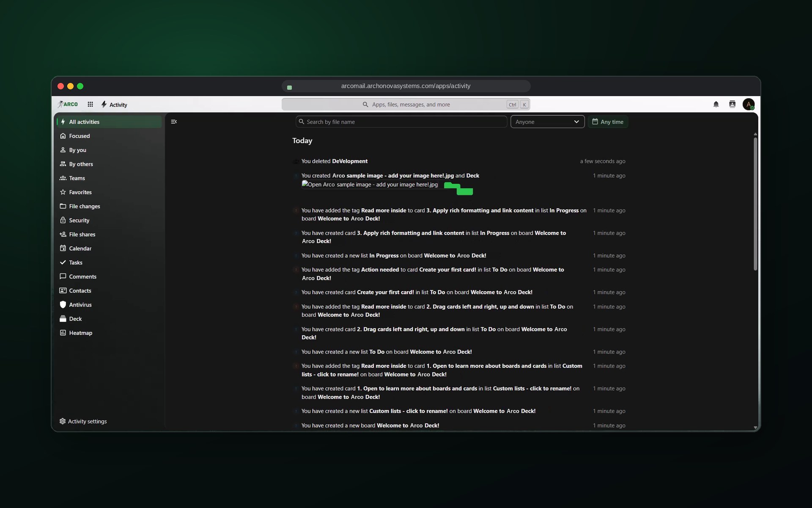The height and width of the screenshot is (508, 812).
Task: Expand the Anyone user filter dropdown
Action: point(547,122)
